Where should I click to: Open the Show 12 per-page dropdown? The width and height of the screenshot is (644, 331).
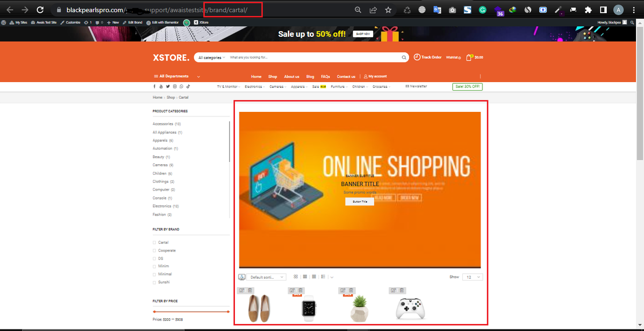tap(472, 277)
